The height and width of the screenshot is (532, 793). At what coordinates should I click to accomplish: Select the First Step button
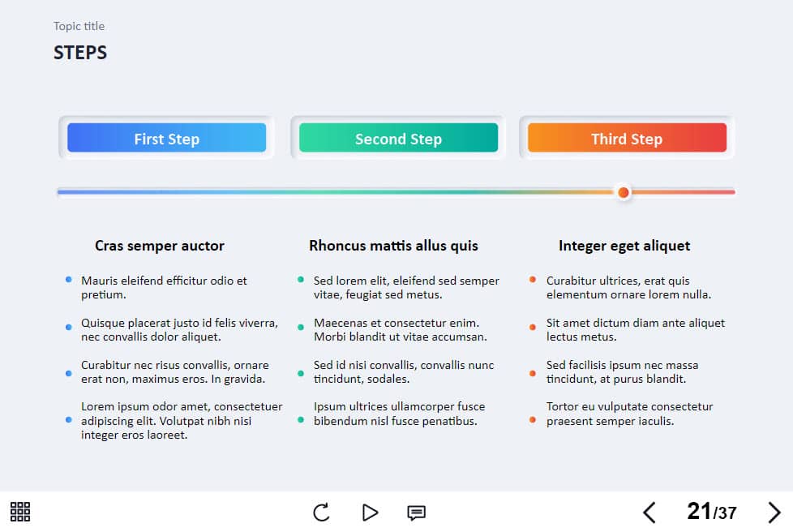pyautogui.click(x=166, y=138)
